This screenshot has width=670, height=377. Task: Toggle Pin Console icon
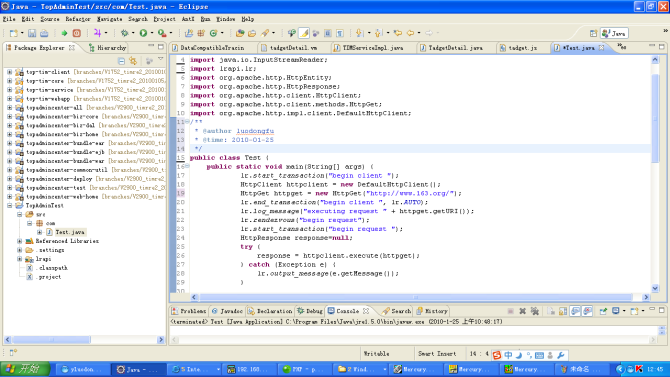(x=603, y=311)
